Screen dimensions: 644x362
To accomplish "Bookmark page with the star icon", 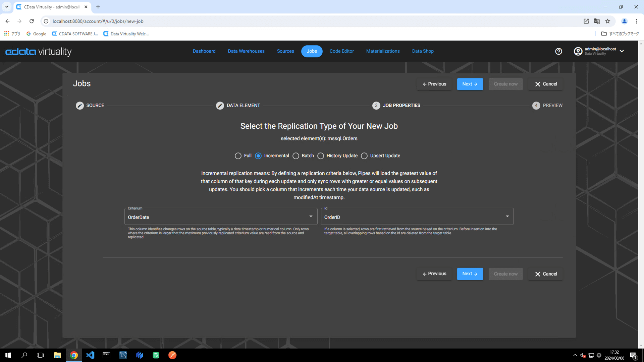I will tap(608, 21).
